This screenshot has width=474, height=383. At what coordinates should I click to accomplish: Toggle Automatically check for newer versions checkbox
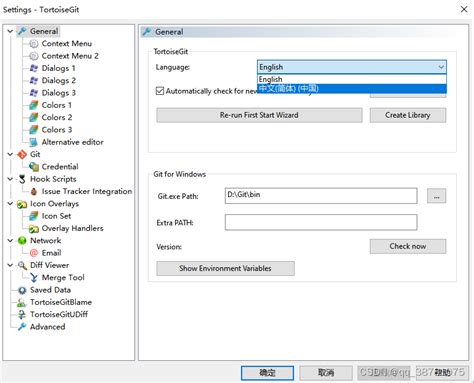point(160,91)
